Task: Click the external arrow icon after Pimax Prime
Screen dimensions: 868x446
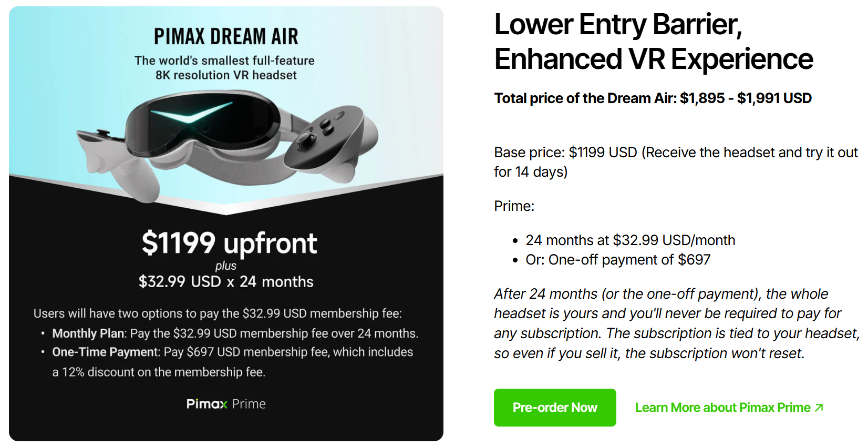Action: [819, 408]
